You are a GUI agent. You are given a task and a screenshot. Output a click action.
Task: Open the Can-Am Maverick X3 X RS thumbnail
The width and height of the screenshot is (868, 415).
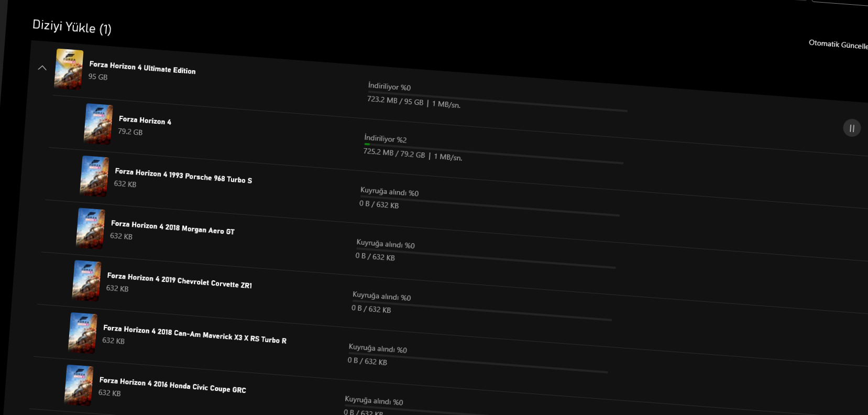click(83, 333)
